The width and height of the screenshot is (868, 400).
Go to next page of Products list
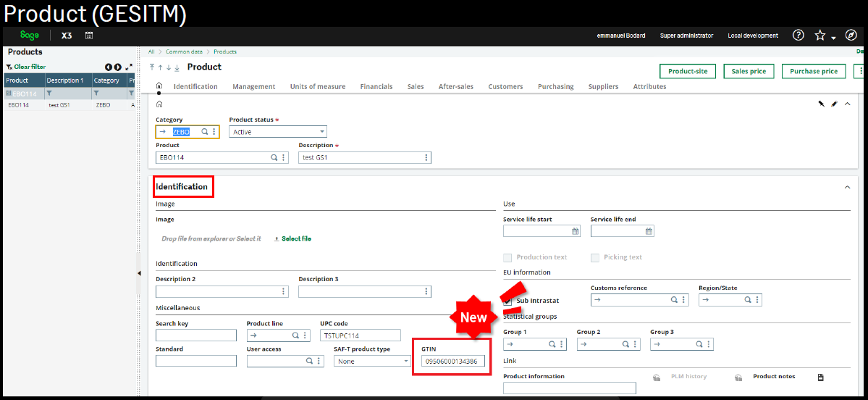click(118, 67)
